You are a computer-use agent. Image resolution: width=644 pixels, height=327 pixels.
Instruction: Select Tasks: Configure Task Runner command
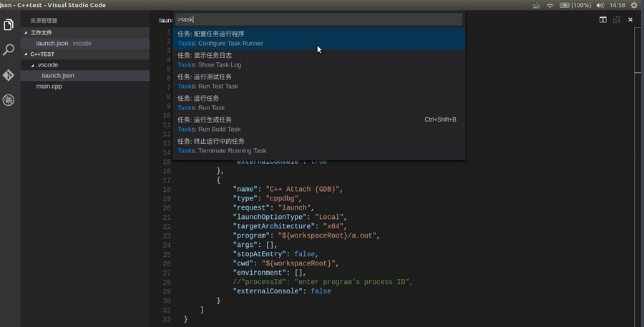tap(319, 39)
